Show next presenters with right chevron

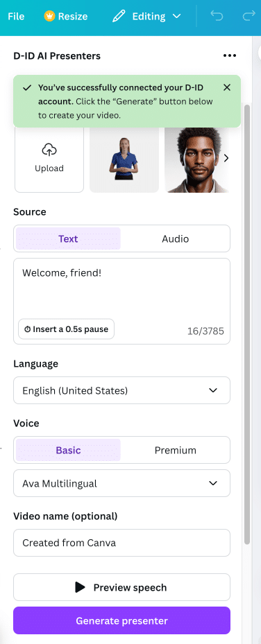[226, 158]
